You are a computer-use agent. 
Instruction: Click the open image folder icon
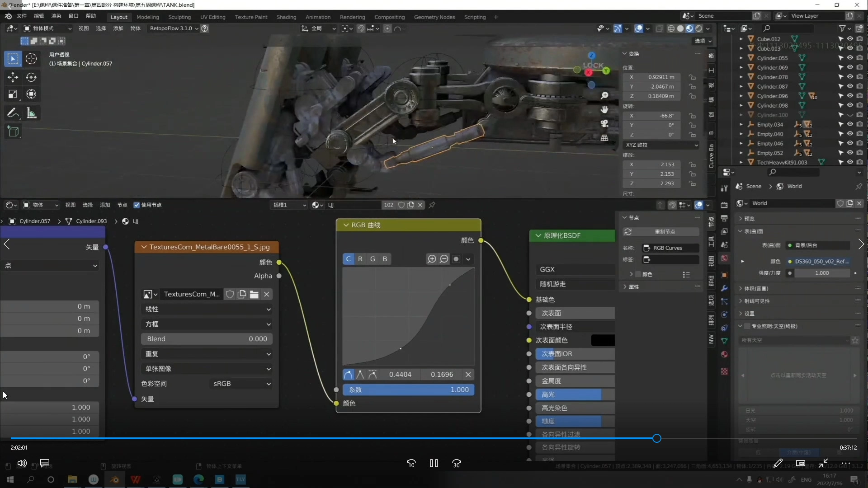point(254,294)
